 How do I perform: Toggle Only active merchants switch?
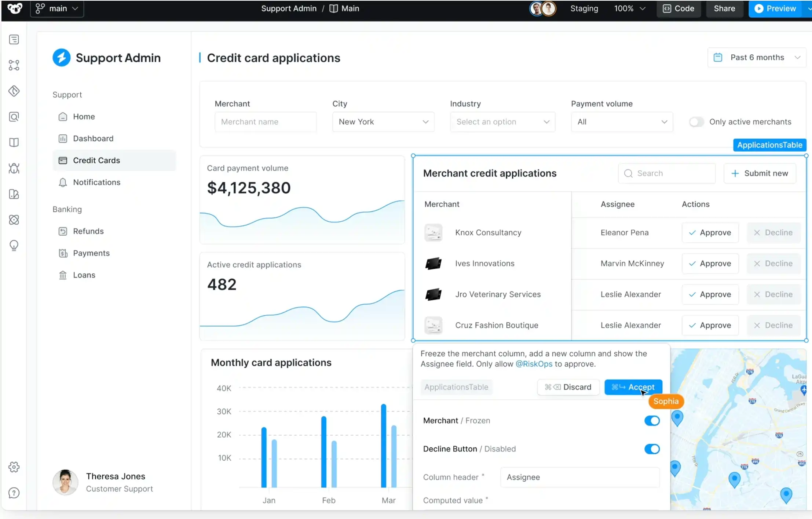[x=696, y=122]
